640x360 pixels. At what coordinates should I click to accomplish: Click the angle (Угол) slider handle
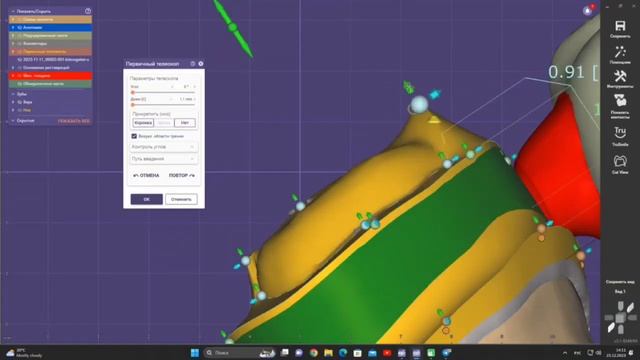pos(133,93)
